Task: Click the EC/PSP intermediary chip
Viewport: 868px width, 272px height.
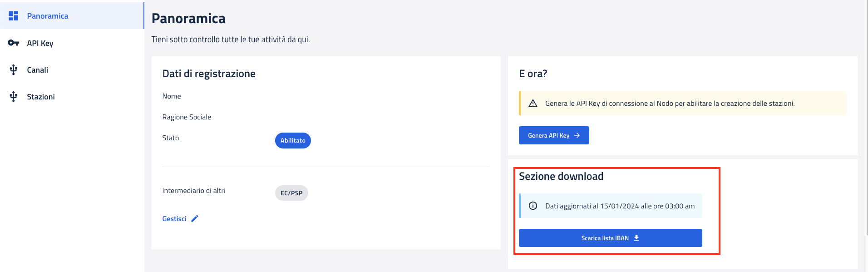Action: click(x=291, y=193)
